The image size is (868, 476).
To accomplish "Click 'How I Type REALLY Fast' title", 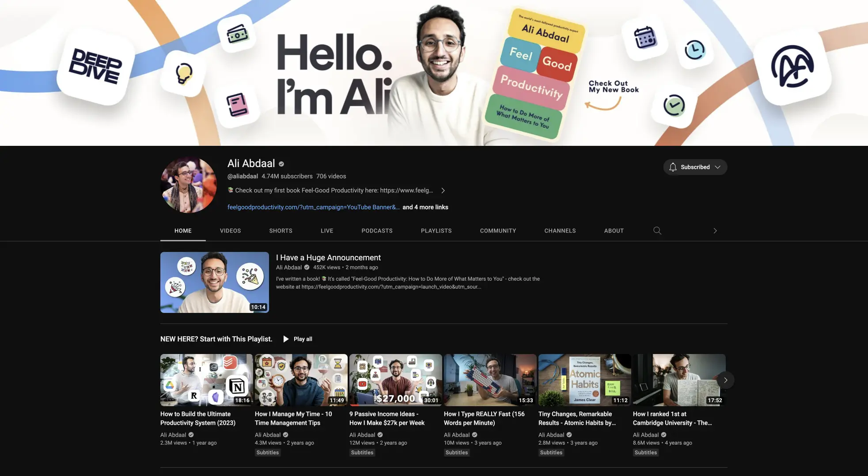I will [484, 419].
